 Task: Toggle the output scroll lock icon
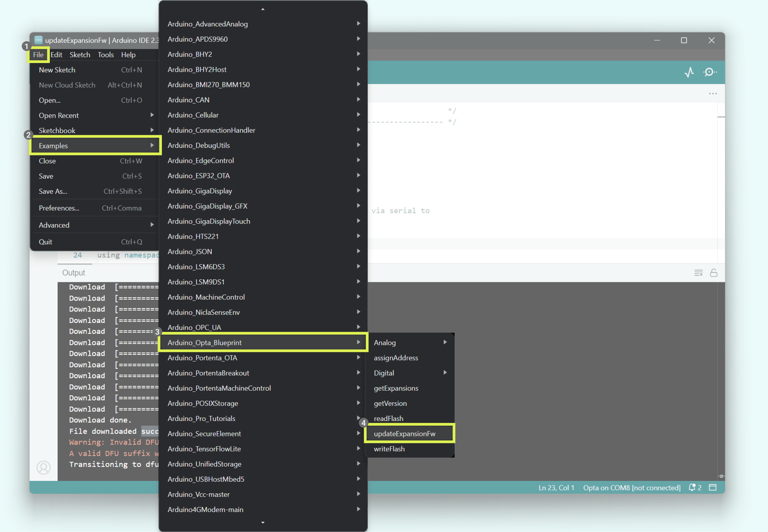[713, 273]
